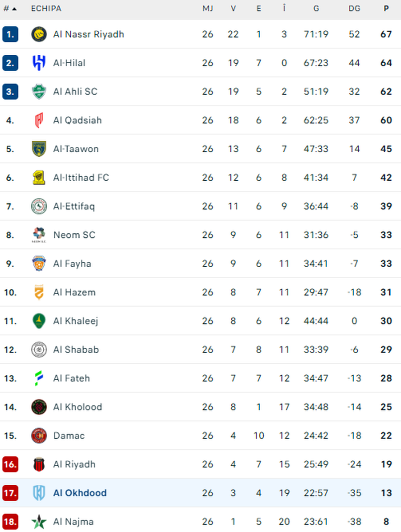Click the Al-Ittihad FC yellow crest
The height and width of the screenshot is (532, 401).
(x=39, y=178)
